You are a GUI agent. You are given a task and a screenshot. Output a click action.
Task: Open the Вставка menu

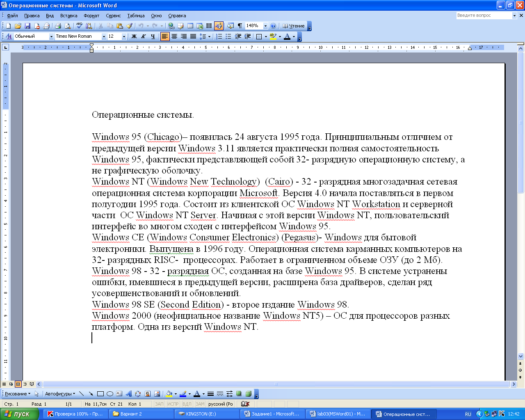tap(68, 16)
